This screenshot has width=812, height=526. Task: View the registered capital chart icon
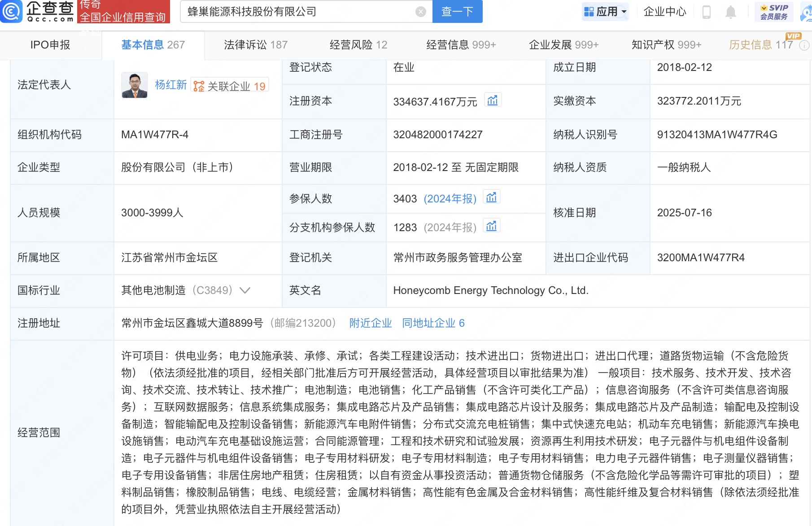click(493, 100)
